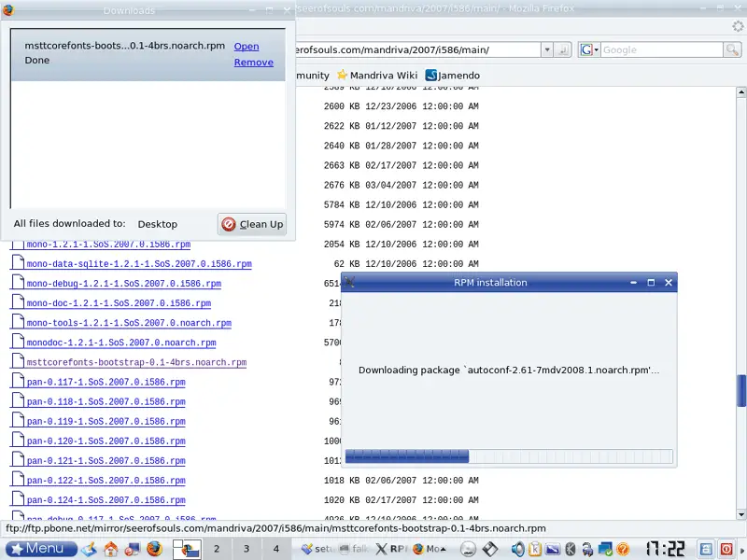Click the volume speaker tray icon
This screenshot has width=747, height=560.
[x=518, y=549]
